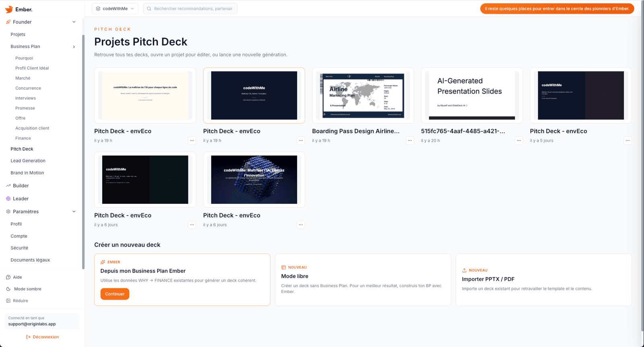Screen dimensions: 644x347
Task: Expand the Business Plan chevron
Action: [x=74, y=47]
